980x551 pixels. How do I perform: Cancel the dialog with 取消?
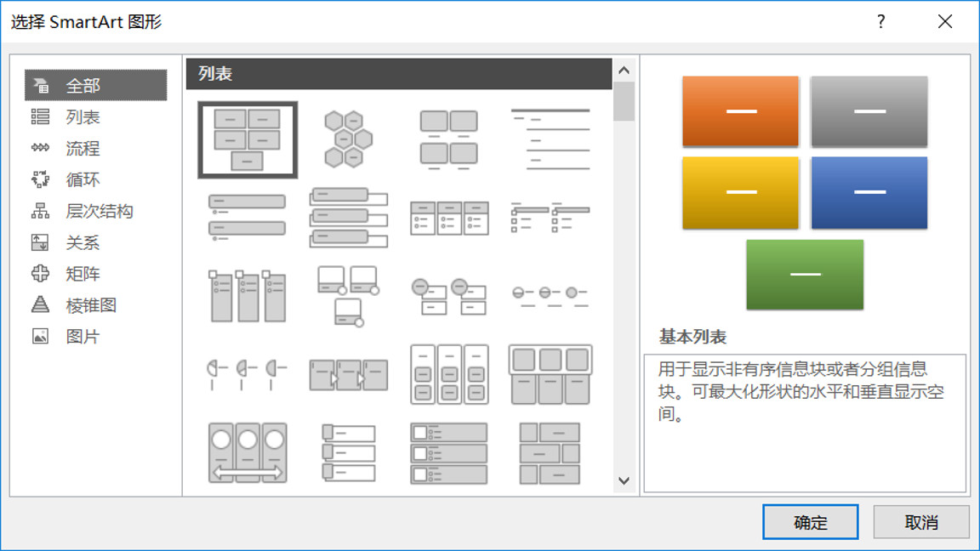pyautogui.click(x=921, y=521)
